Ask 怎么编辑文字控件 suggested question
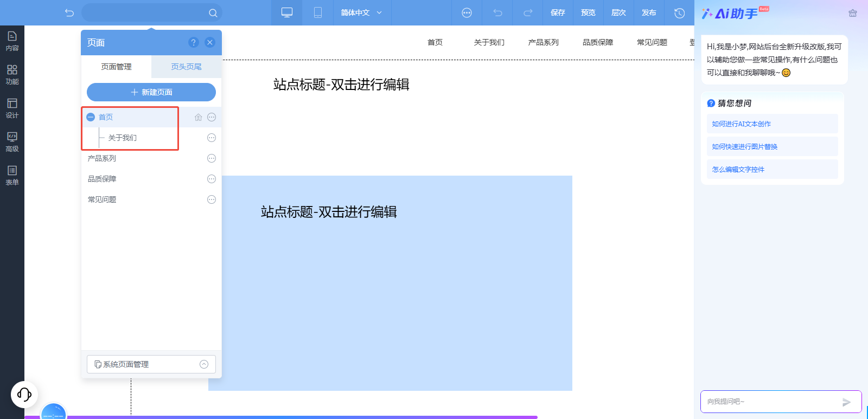The height and width of the screenshot is (419, 868). point(773,169)
